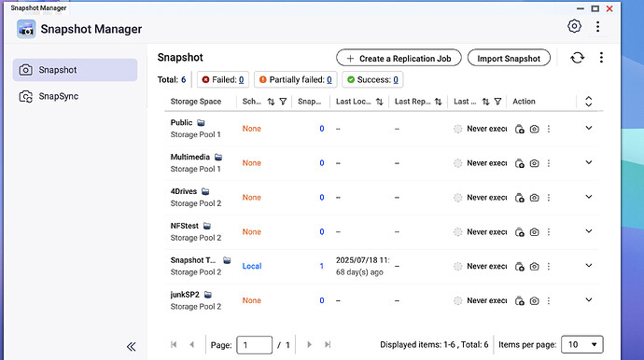Screen dimensions: 644x360
Task: Open Snapshot Manager settings gear
Action: 574,26
